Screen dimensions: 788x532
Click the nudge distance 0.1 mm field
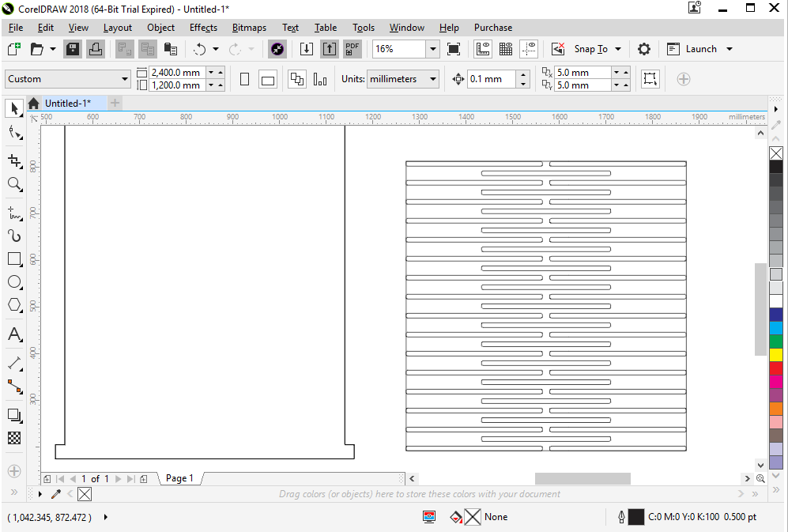pos(492,79)
